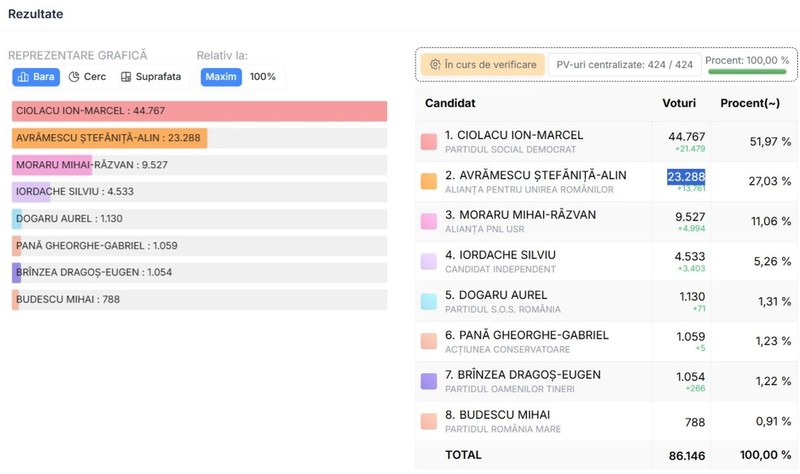Click ALIANȚA PENTRU UNIREA ROMÂNILOR label
The height and width of the screenshot is (474, 800).
coord(529,190)
